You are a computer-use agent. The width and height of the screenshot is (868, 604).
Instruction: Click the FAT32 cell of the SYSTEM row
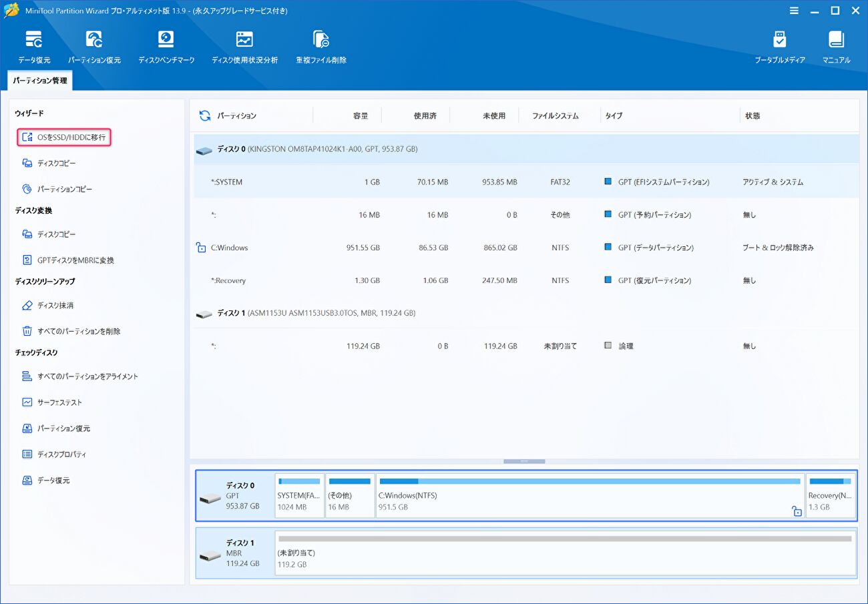coord(560,182)
